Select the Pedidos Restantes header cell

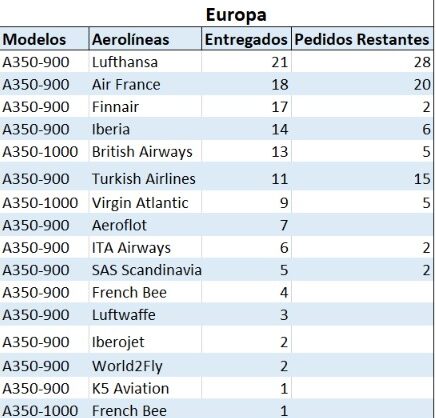tap(362, 39)
